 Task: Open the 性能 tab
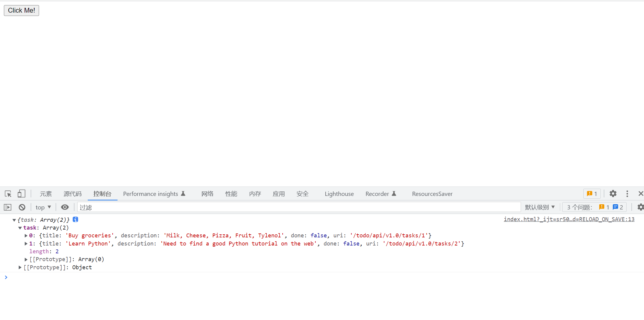point(231,194)
